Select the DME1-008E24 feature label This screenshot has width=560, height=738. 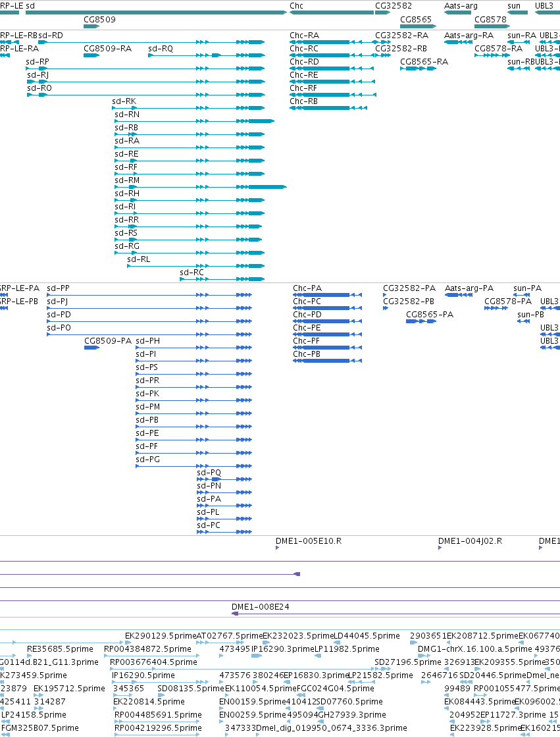260,607
